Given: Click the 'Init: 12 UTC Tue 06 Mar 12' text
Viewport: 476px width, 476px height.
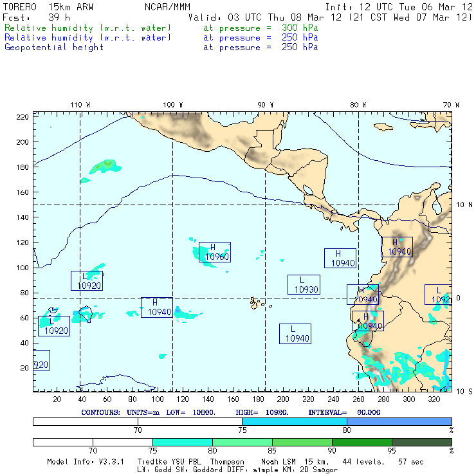Looking at the screenshot, I should click(x=399, y=7).
